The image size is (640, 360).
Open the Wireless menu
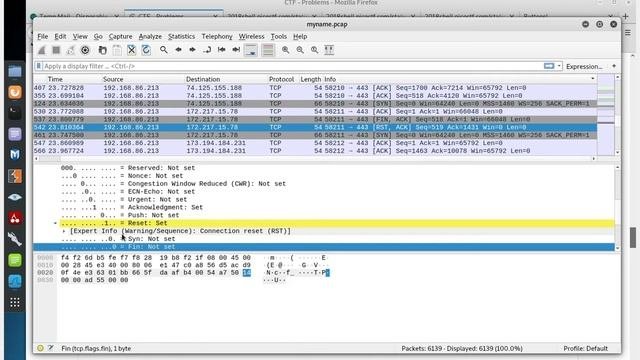click(x=251, y=36)
